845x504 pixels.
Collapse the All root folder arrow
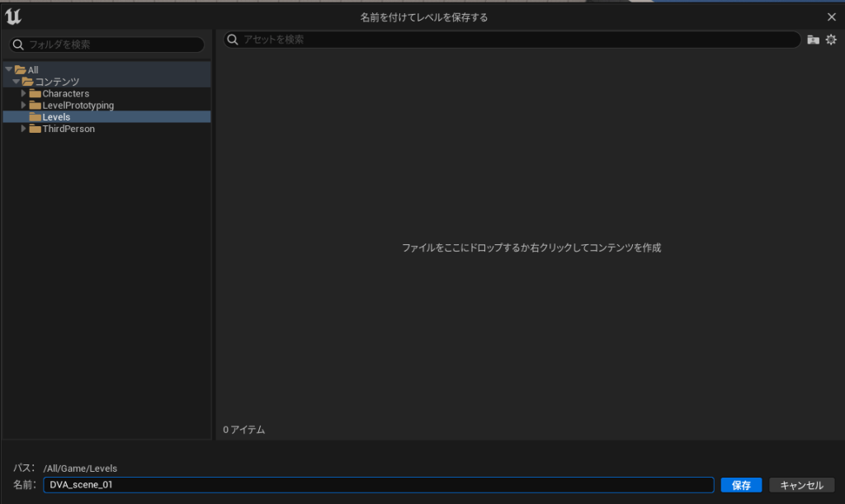pos(8,70)
